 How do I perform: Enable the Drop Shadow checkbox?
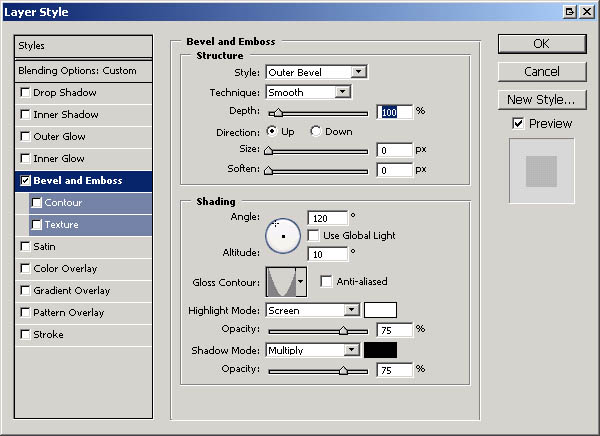pos(25,93)
